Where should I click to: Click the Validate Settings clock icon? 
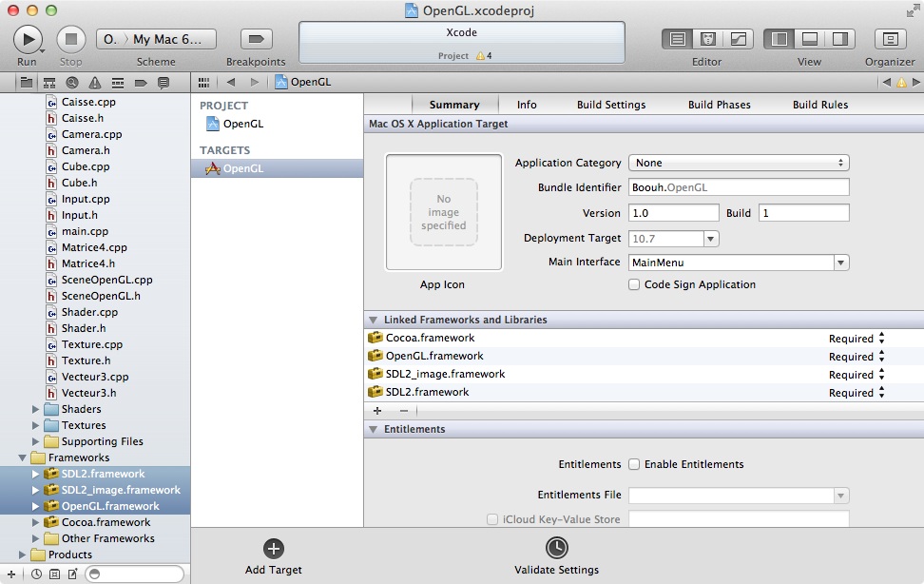click(556, 548)
